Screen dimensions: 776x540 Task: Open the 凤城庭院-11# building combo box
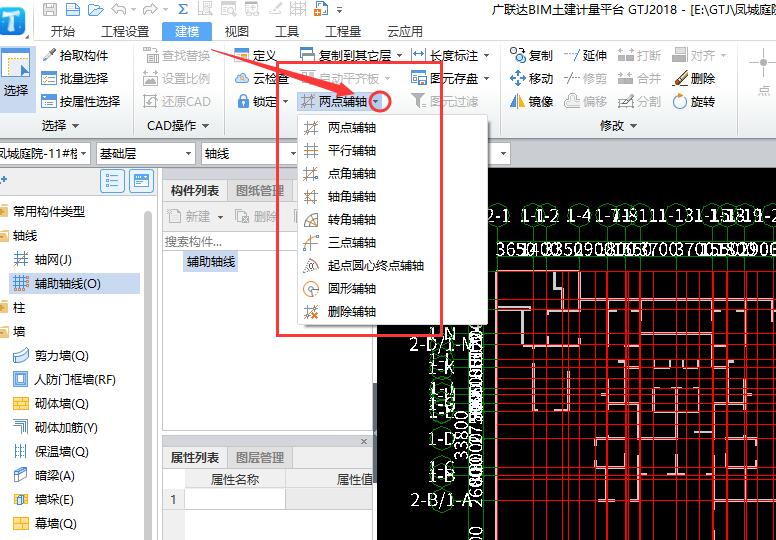pos(45,154)
